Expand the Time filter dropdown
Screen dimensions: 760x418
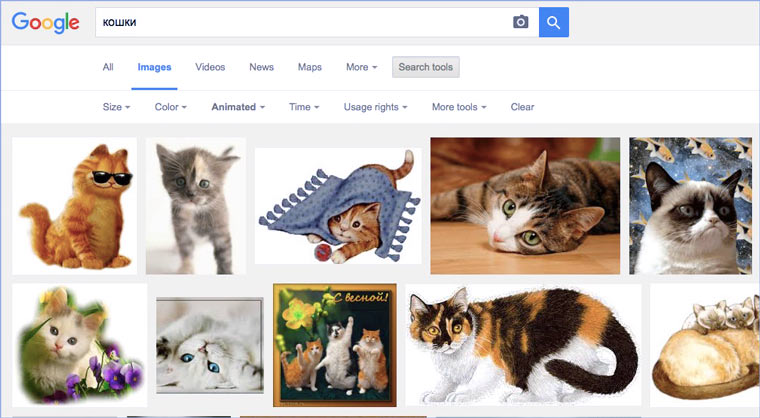304,107
